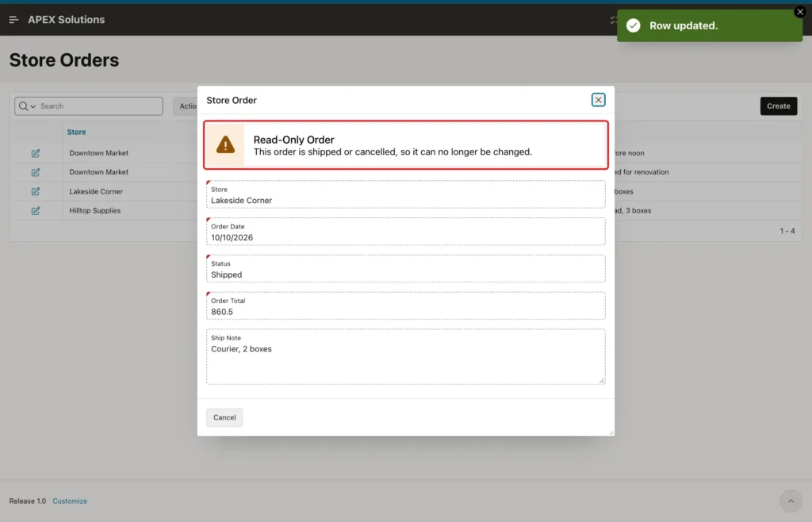Edit the first Downtown Market row
The height and width of the screenshot is (522, 812).
click(35, 153)
